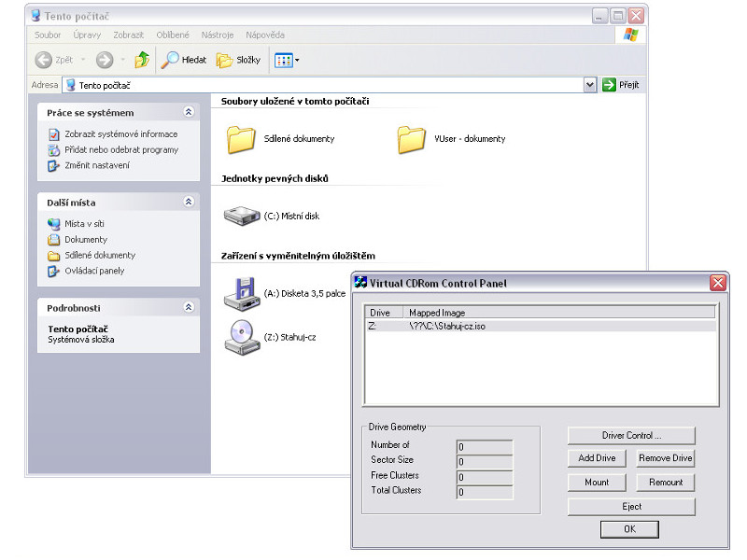Screen dimensions: 747x560
Task: Collapse the Práce se systémem panel
Action: 189,112
